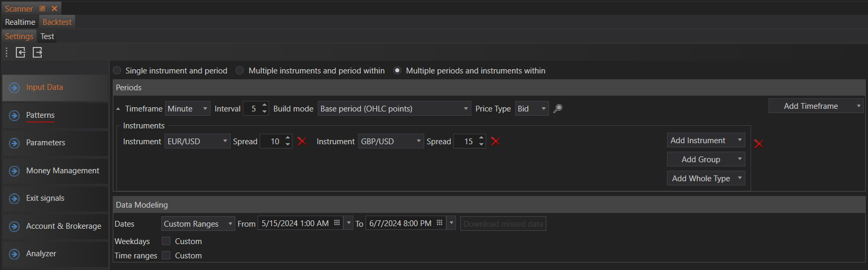
Task: Select Multiple instruments and period within option
Action: 240,71
